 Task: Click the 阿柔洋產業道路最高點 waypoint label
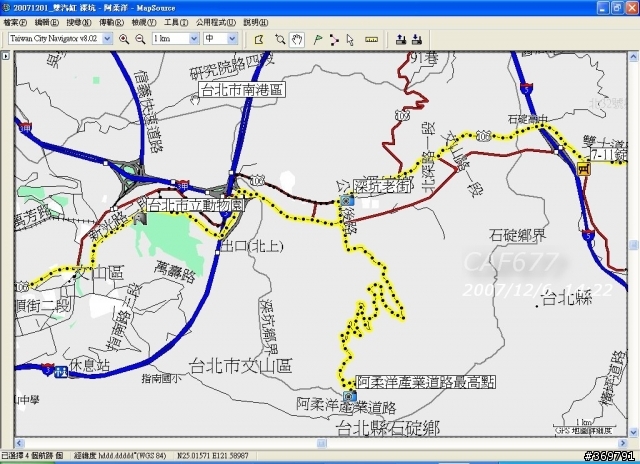(425, 382)
